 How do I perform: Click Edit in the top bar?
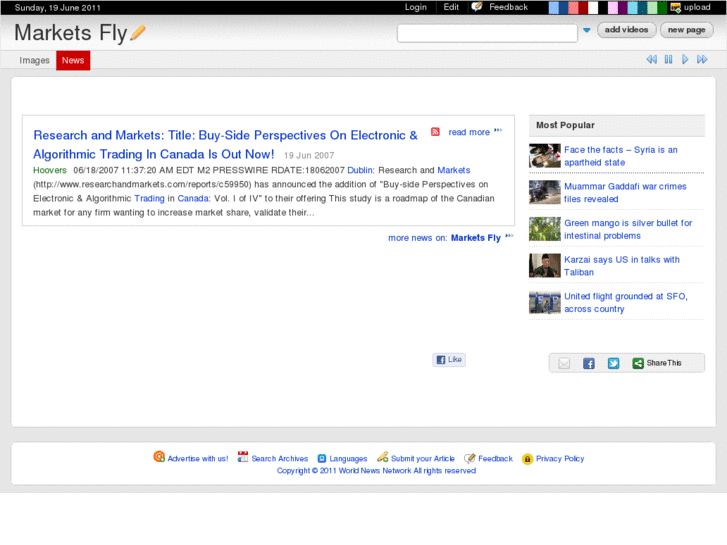451,7
